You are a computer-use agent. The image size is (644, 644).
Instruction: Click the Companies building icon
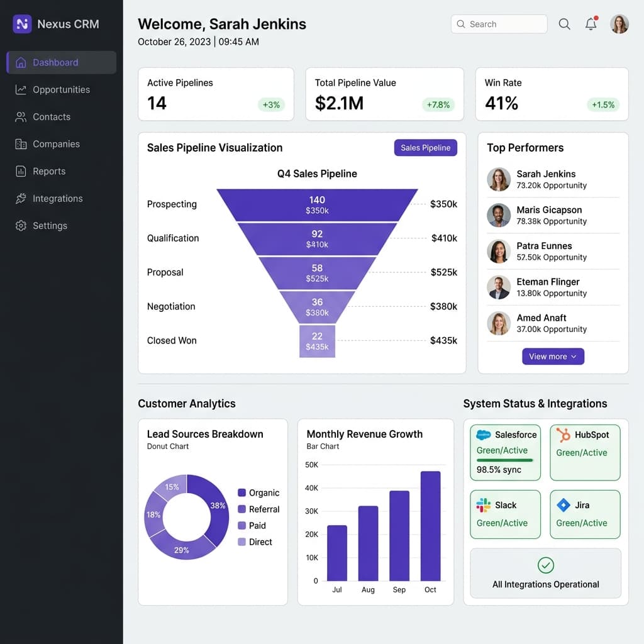tap(21, 144)
